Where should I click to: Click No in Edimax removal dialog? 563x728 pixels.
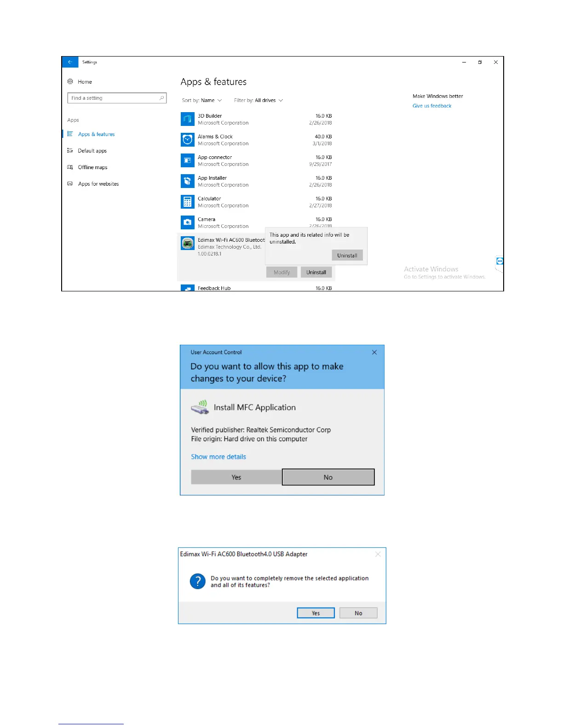click(358, 613)
